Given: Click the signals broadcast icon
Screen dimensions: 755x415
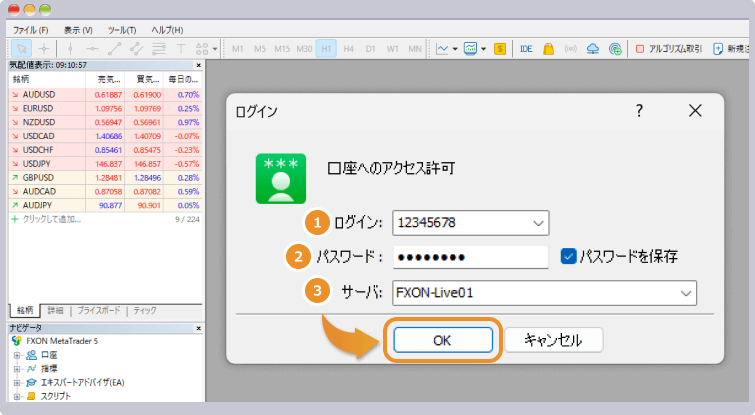Looking at the screenshot, I should (x=571, y=49).
